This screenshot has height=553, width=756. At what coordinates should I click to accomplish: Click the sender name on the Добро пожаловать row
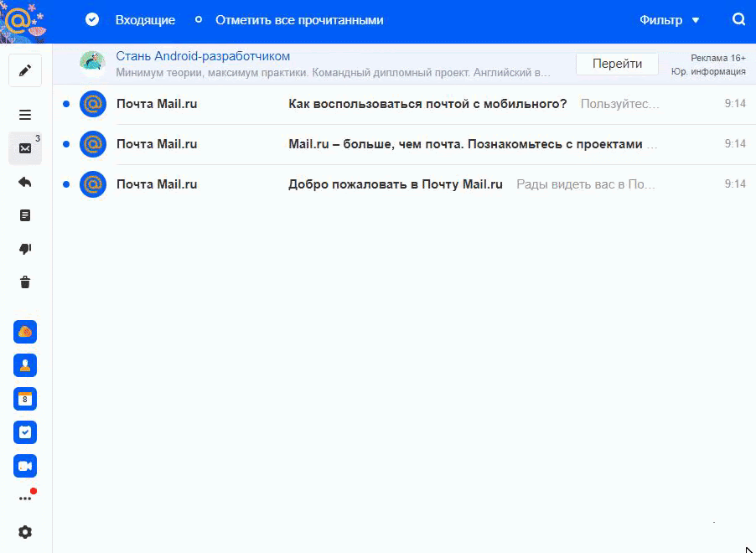157,184
